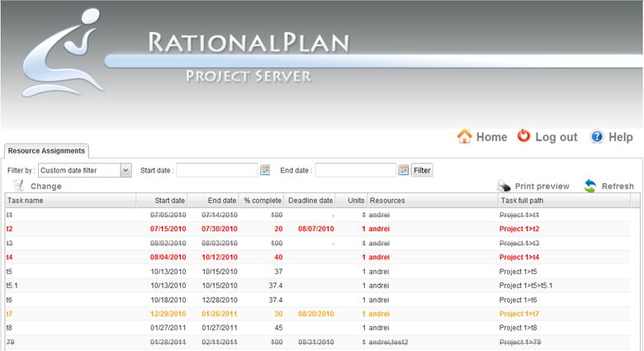Open the Start date calendar picker
Image resolution: width=644 pixels, height=351 pixels.
pyautogui.click(x=265, y=170)
